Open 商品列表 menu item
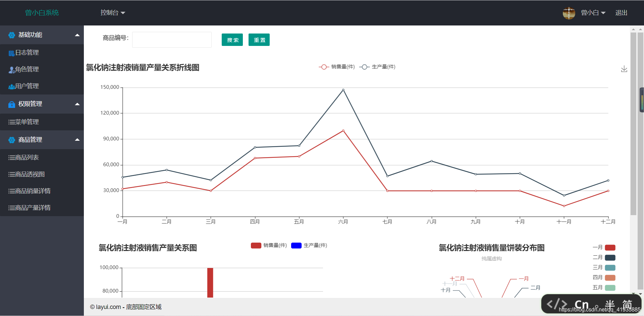644x316 pixels. (x=42, y=157)
